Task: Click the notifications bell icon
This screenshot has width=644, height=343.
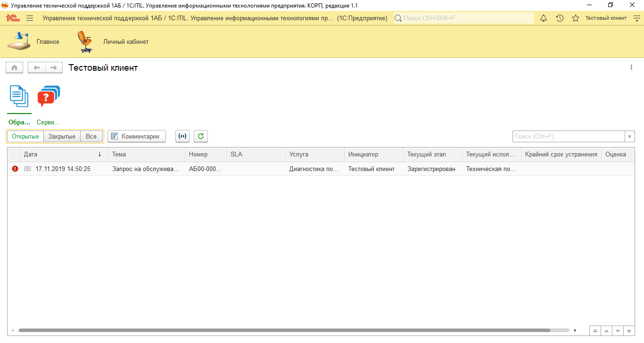Action: (544, 18)
